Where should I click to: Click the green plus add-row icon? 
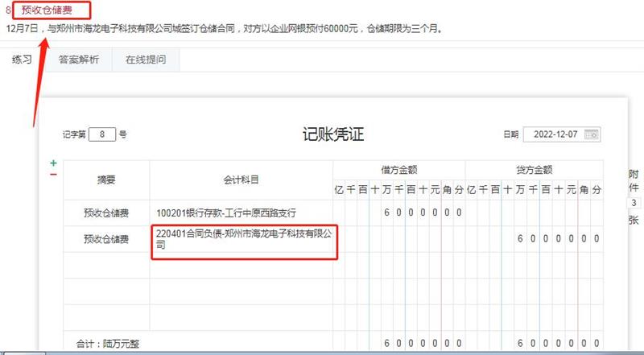53,163
